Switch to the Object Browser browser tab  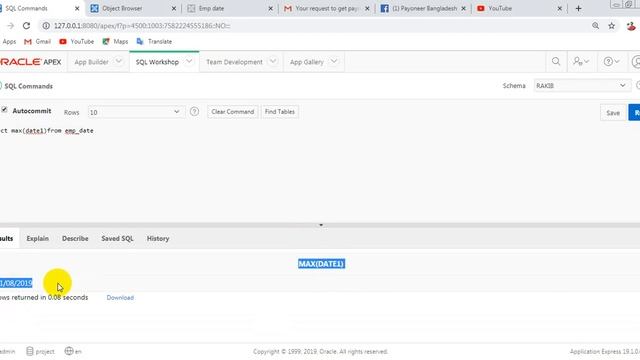(x=133, y=8)
